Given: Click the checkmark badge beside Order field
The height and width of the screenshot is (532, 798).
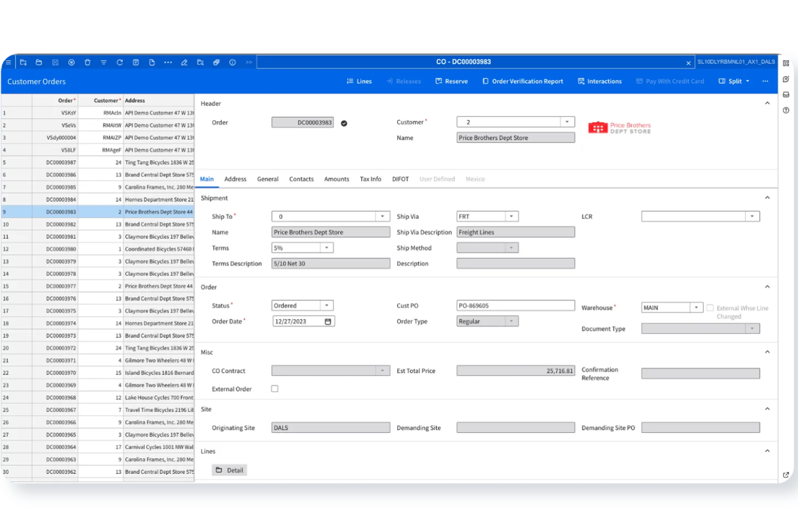Looking at the screenshot, I should (344, 123).
